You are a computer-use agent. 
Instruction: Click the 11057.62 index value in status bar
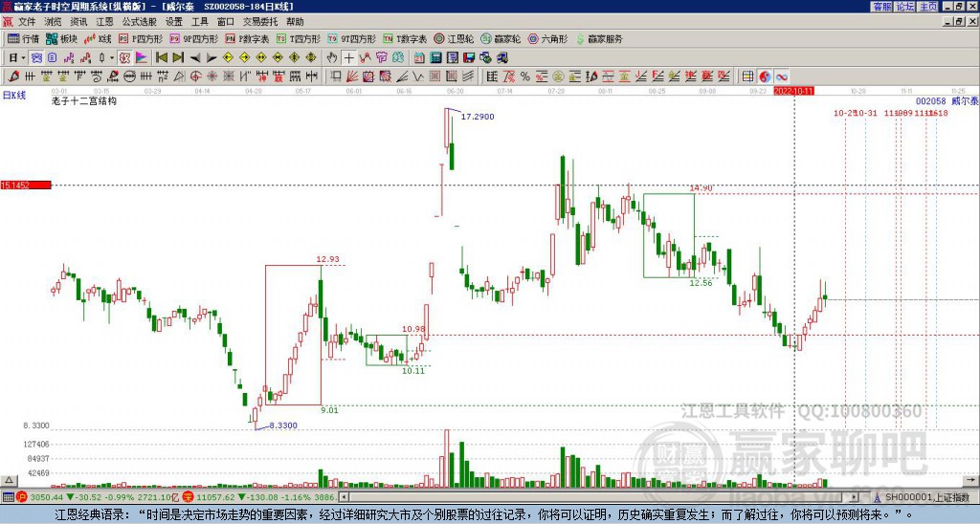[215, 497]
